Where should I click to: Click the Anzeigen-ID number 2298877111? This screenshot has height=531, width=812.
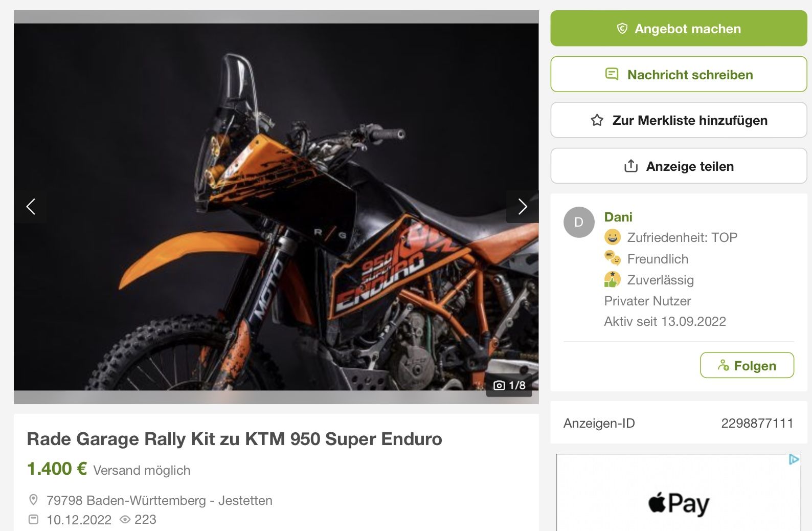(757, 423)
